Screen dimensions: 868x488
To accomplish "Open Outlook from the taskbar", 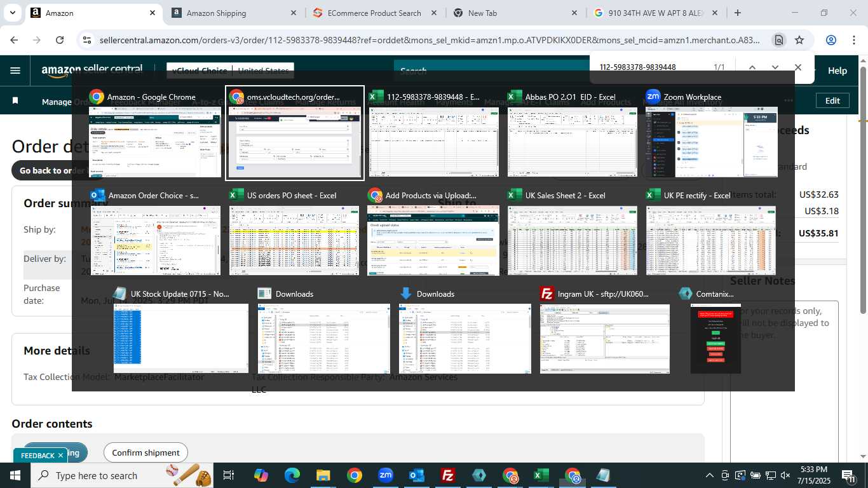I will click(x=416, y=475).
